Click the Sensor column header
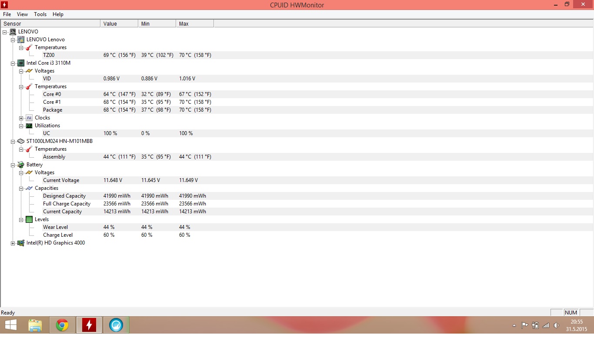 (x=50, y=23)
